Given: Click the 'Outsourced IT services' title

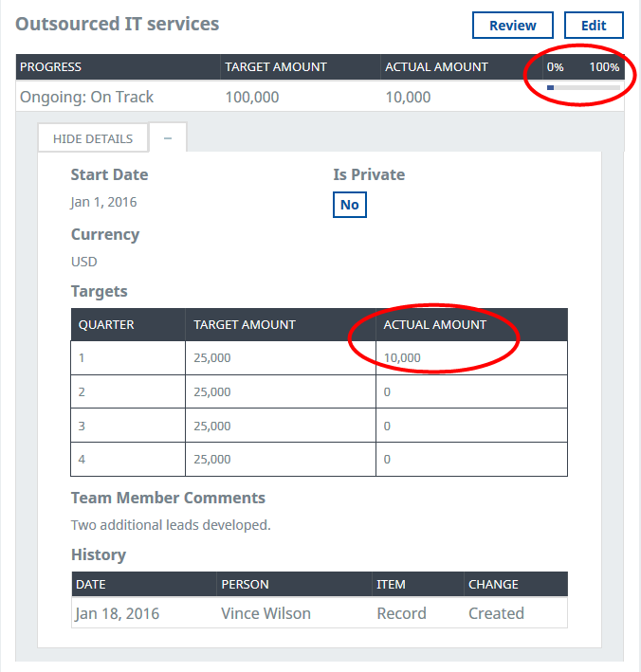Looking at the screenshot, I should (x=118, y=24).
